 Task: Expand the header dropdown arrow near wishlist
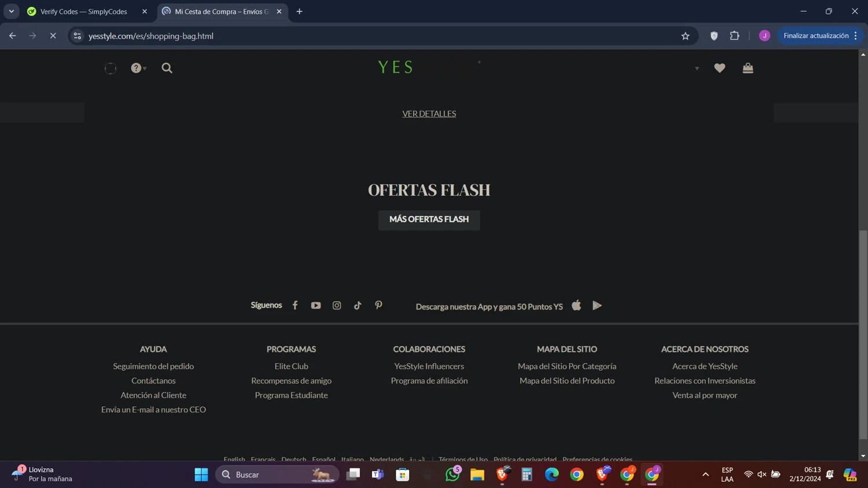697,68
